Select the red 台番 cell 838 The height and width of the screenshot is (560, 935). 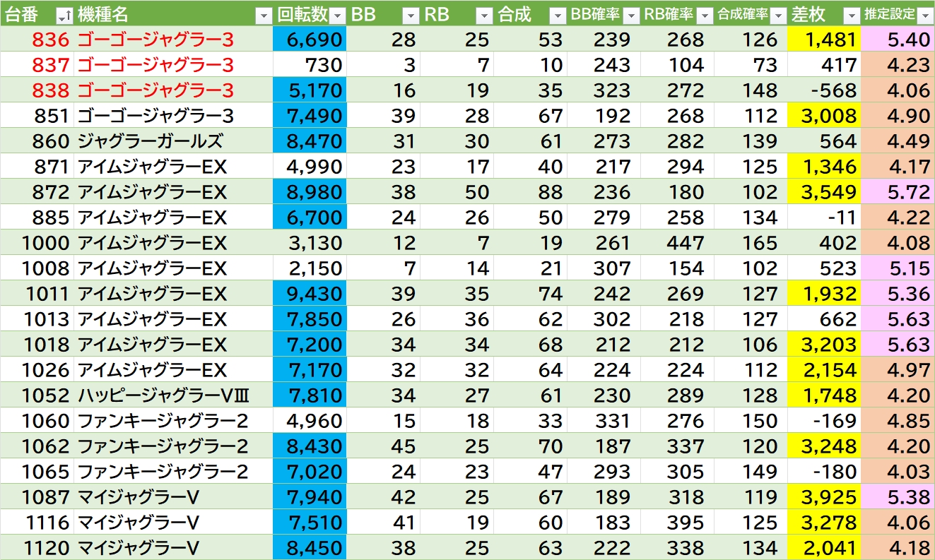pyautogui.click(x=37, y=90)
